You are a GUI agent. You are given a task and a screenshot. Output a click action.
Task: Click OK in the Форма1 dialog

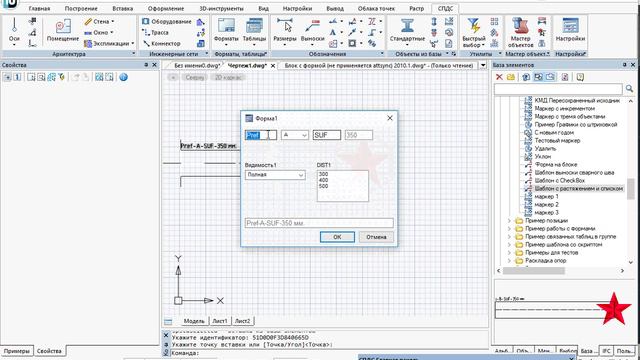(337, 237)
